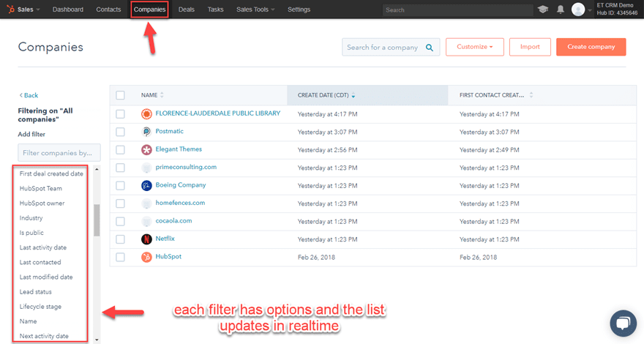Image resolution: width=644 pixels, height=344 pixels.
Task: Open the Customize dropdown button
Action: pos(475,47)
